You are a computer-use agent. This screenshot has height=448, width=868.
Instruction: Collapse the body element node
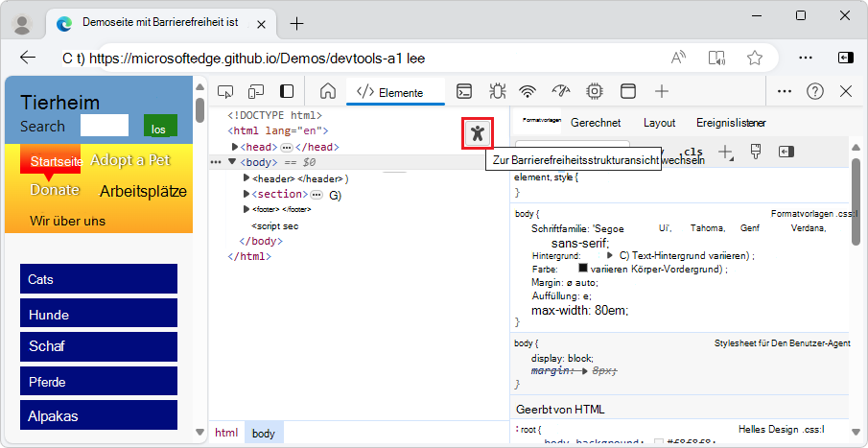click(x=232, y=162)
